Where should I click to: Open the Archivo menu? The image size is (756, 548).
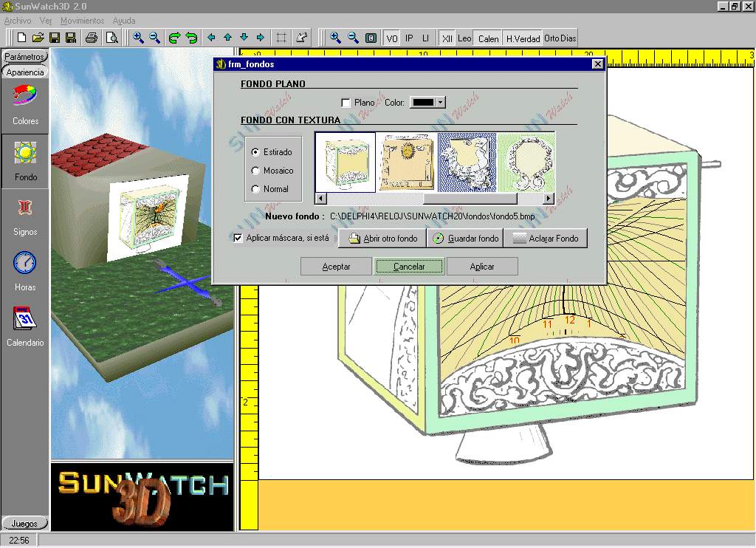[x=18, y=21]
